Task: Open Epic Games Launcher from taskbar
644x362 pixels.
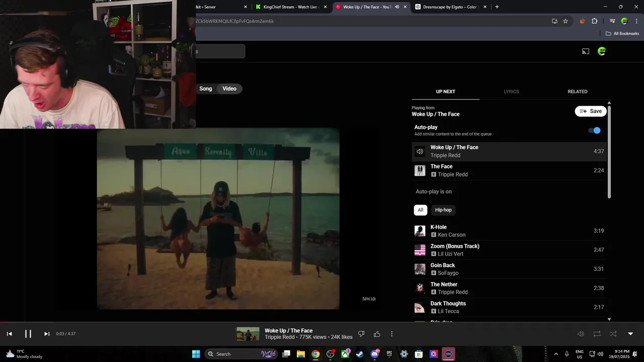Action: 389,354
